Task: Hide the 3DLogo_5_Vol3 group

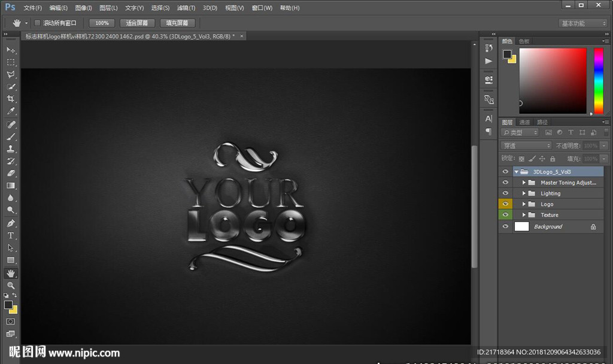Action: click(505, 172)
